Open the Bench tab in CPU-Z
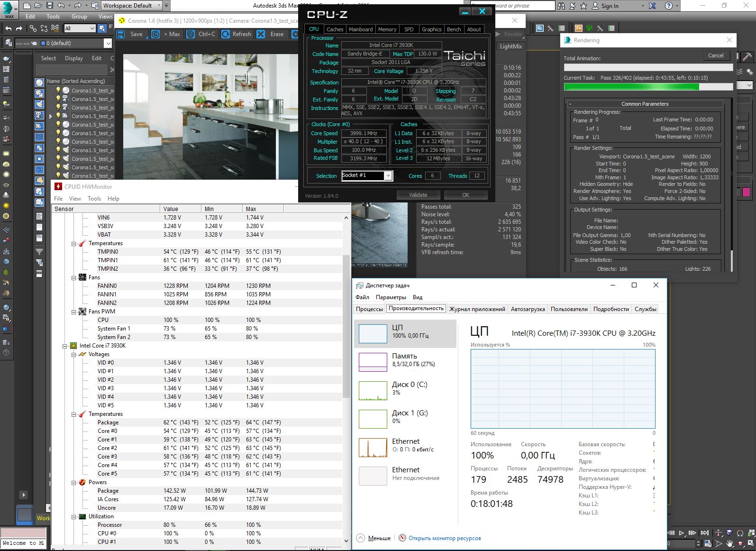 (x=454, y=29)
